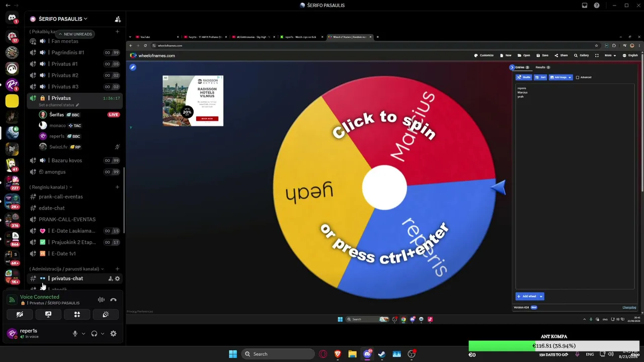Open the wheel Gallery
644x362 pixels.
[x=581, y=55]
